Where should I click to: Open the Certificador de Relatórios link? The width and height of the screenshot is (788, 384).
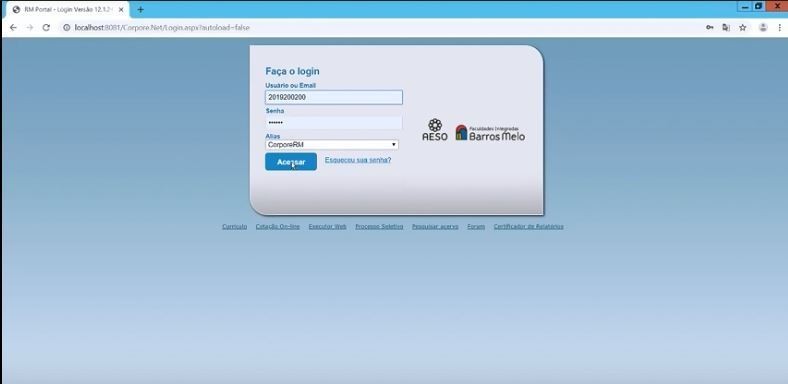tap(529, 227)
